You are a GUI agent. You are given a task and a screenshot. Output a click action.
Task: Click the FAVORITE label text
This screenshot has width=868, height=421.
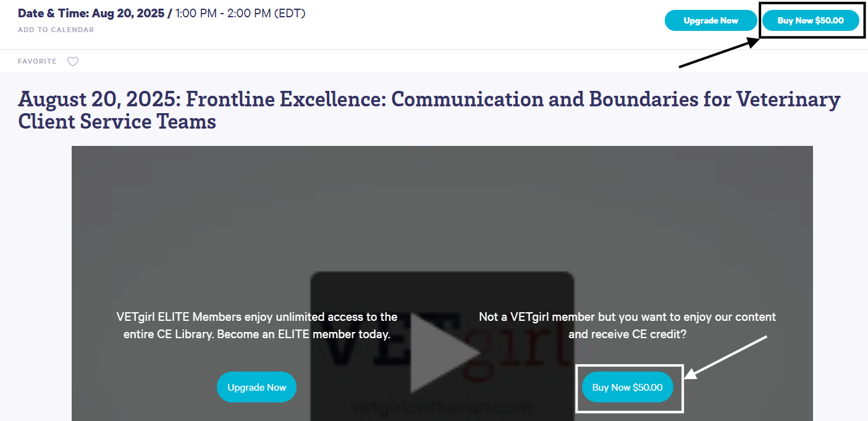click(37, 61)
